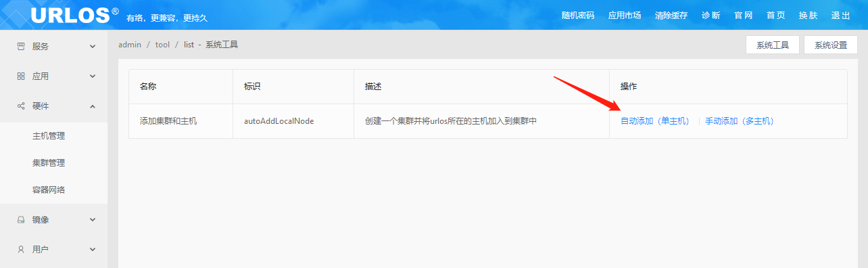This screenshot has width=868, height=268.
Task: Expand the 用户 menu chevron
Action: coord(93,250)
